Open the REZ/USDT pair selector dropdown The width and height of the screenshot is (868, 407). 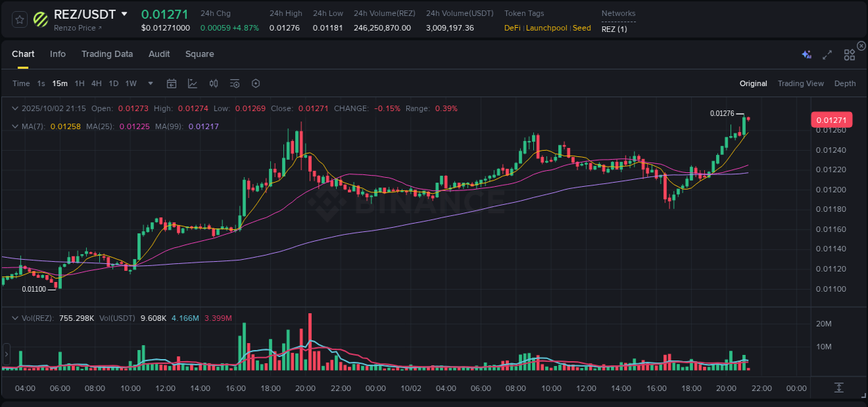coord(125,13)
